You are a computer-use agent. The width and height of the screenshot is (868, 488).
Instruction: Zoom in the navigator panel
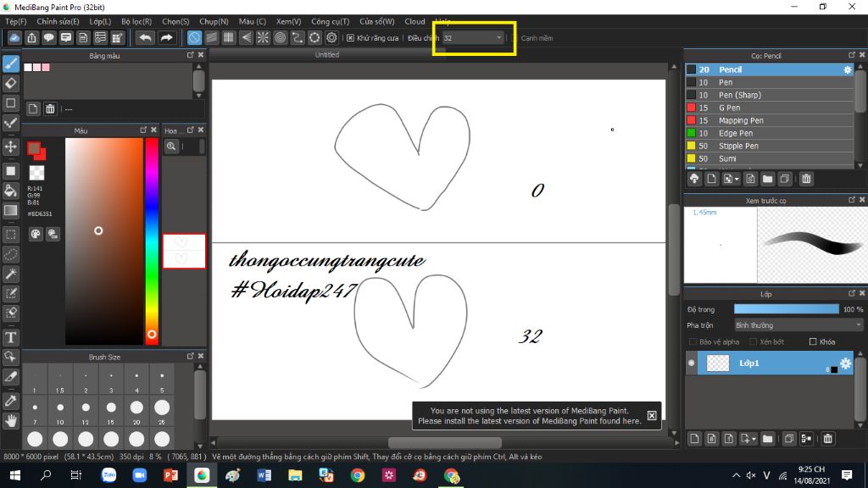pos(171,146)
